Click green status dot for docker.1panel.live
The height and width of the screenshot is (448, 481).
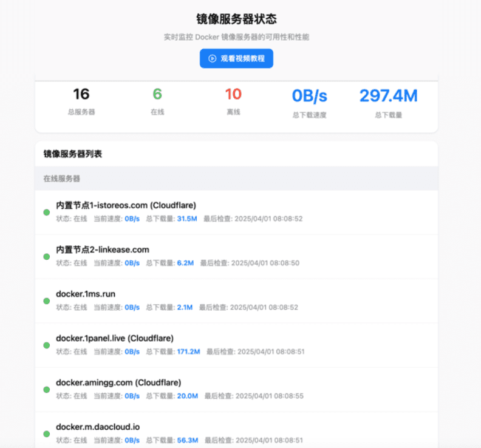point(46,345)
